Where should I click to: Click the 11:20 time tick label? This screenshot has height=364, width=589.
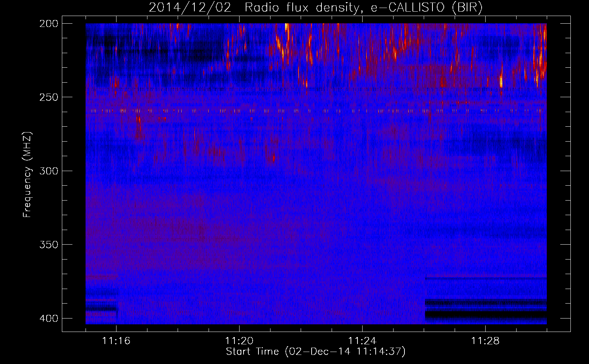(x=239, y=341)
